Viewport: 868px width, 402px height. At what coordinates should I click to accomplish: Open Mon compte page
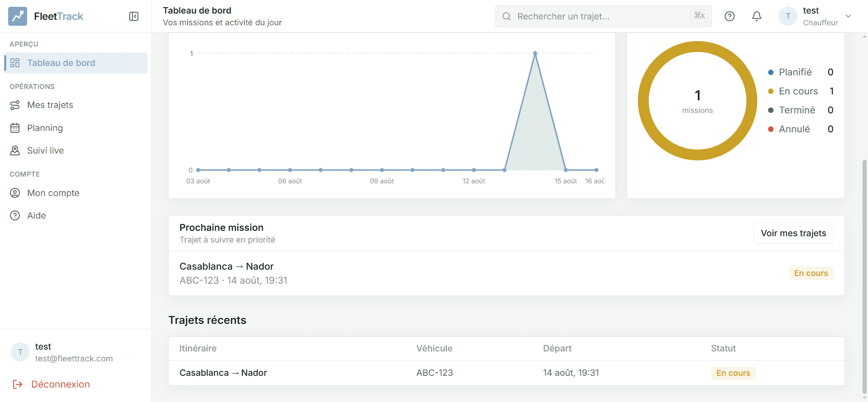coord(76,193)
